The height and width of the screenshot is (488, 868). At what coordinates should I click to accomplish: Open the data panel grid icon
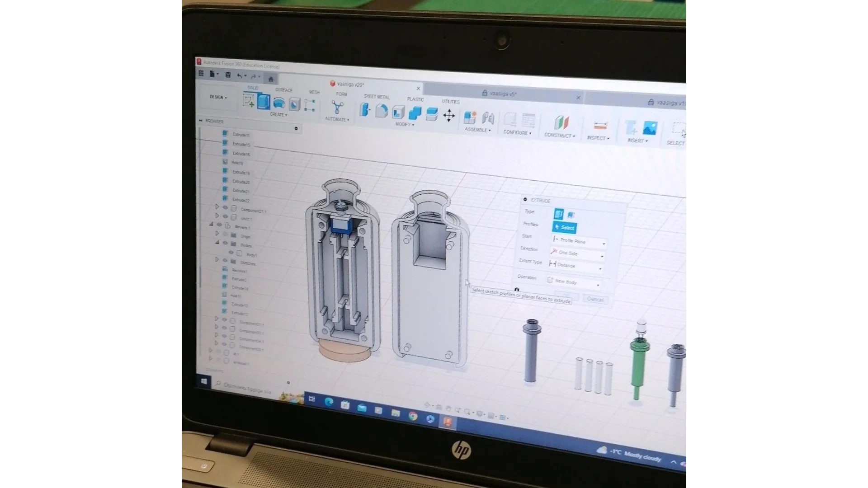pos(201,74)
